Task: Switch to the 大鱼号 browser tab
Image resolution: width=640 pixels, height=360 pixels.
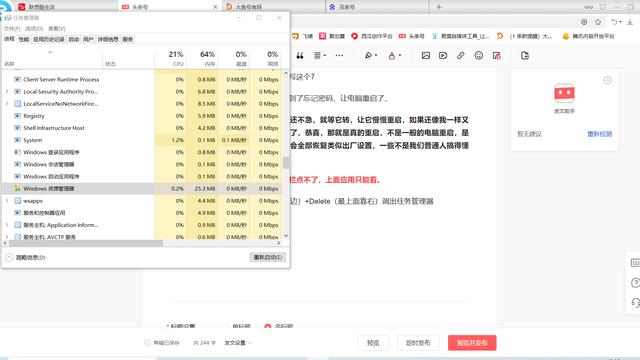Action: (274, 7)
